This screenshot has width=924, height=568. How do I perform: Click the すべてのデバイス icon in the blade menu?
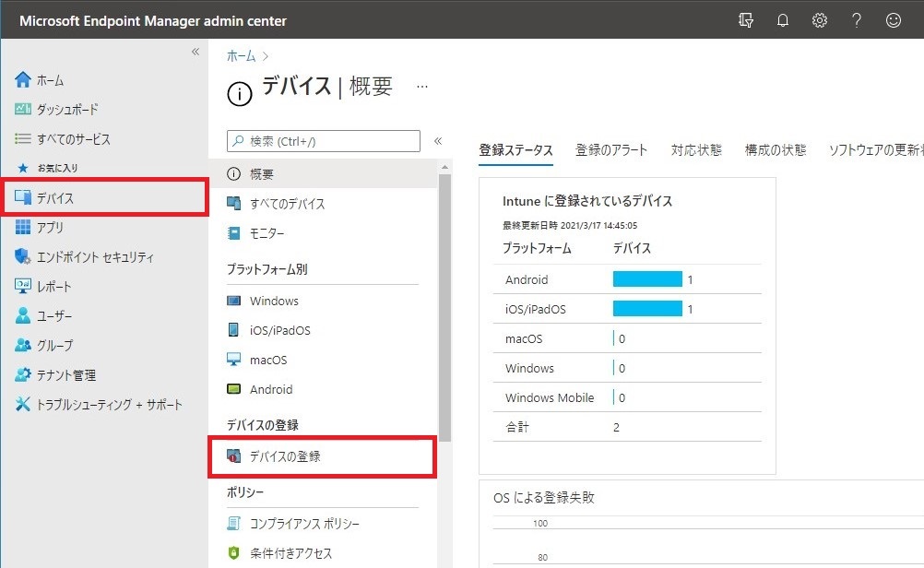point(233,204)
